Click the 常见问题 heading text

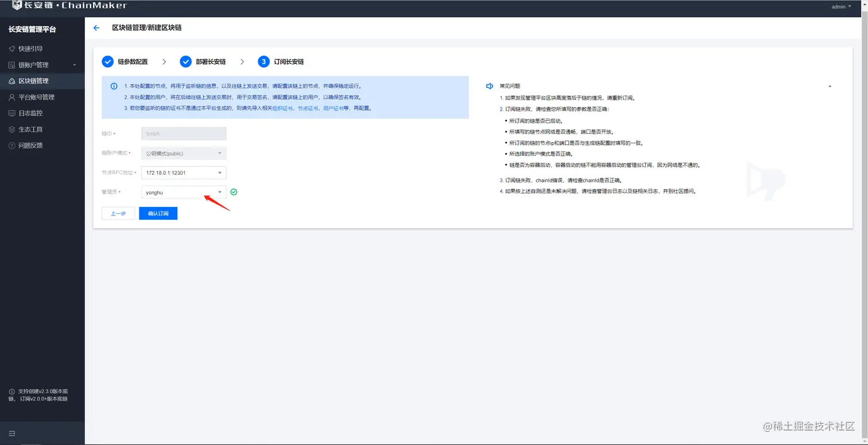(510, 86)
